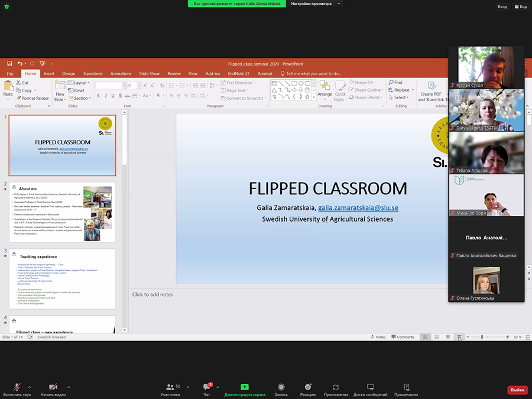This screenshot has width=532, height=399.
Task: Click the New Slide icon
Action: [60, 85]
